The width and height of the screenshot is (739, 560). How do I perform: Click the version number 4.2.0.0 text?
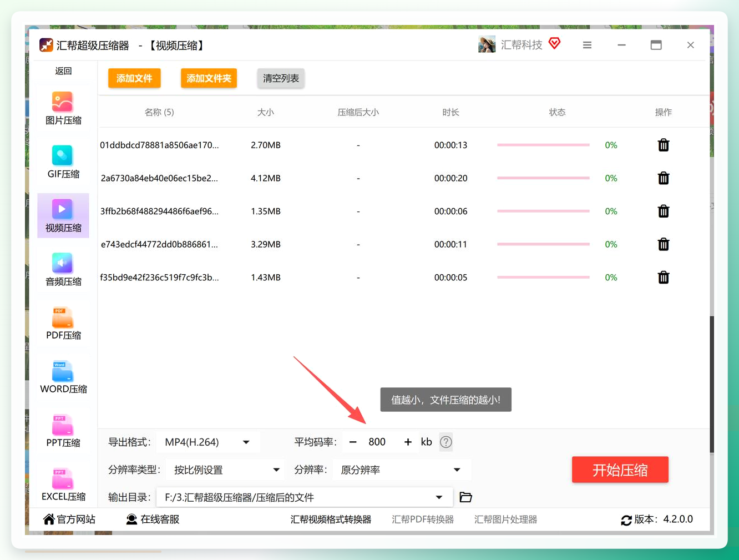click(678, 519)
